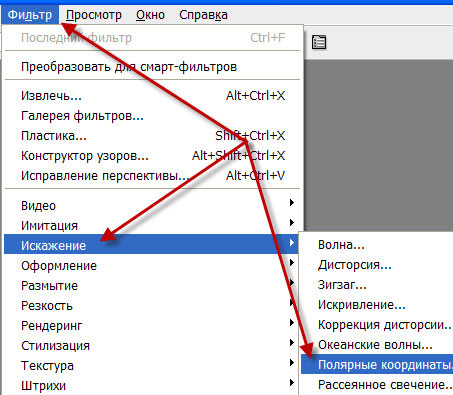
Task: Expand the Текстура submenu
Action: 151,366
